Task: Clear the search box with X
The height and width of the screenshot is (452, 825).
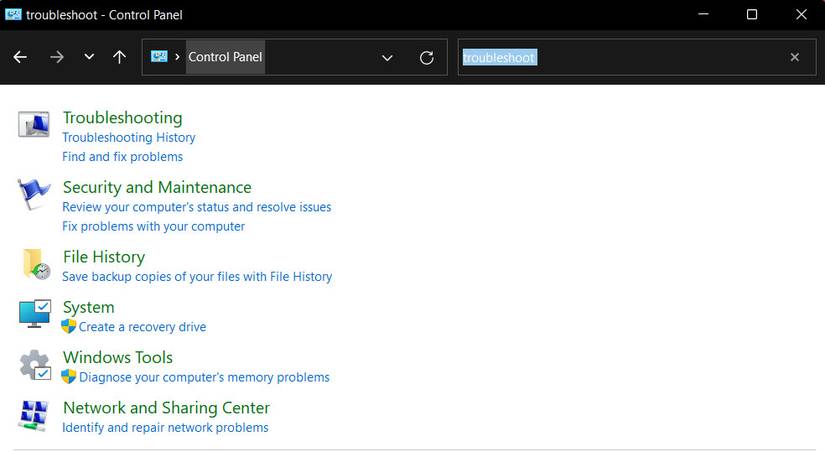Action: pyautogui.click(x=795, y=57)
